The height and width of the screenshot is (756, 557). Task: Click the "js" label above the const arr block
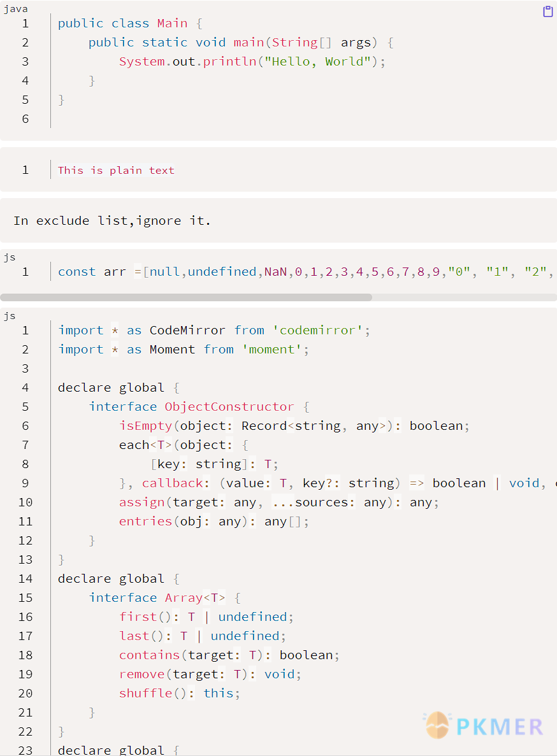click(x=9, y=257)
